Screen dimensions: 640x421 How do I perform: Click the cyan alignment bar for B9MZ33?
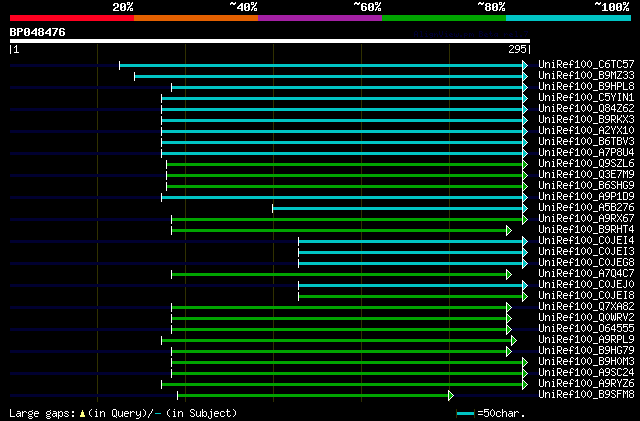coord(329,76)
